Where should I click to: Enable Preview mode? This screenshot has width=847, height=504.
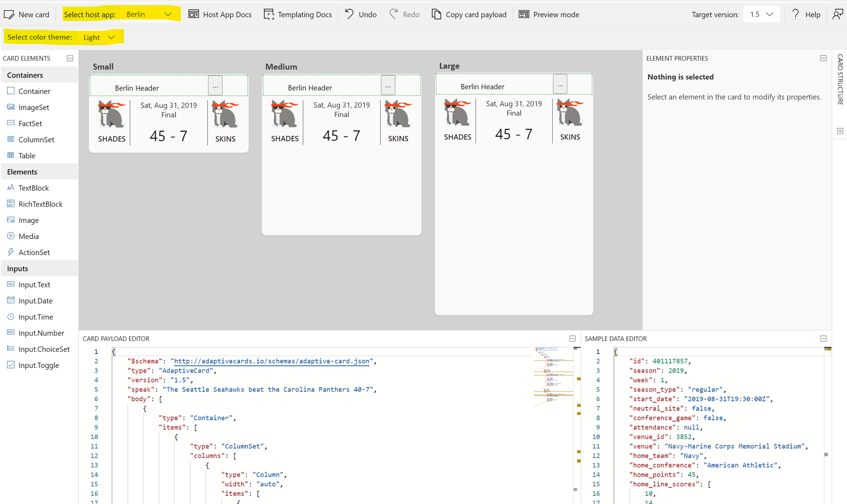click(548, 14)
